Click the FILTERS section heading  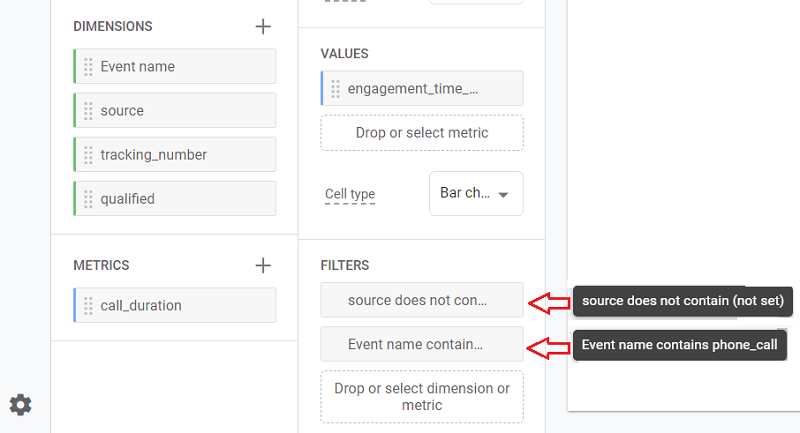tap(345, 265)
